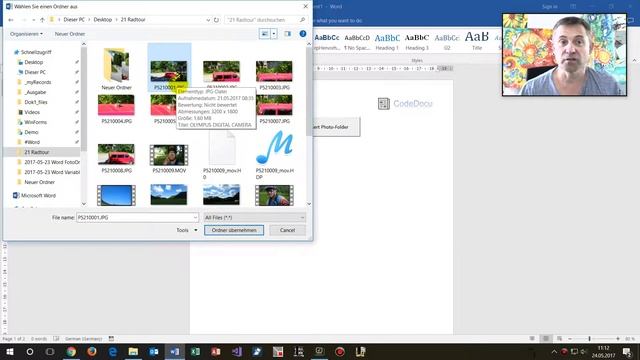Launch Chrome from taskbar
The height and width of the screenshot is (360, 640).
coord(71,351)
